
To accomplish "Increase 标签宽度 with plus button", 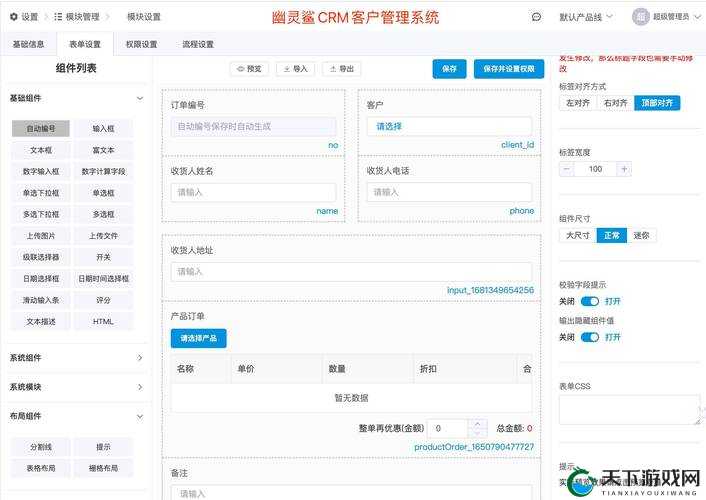I will click(x=624, y=169).
